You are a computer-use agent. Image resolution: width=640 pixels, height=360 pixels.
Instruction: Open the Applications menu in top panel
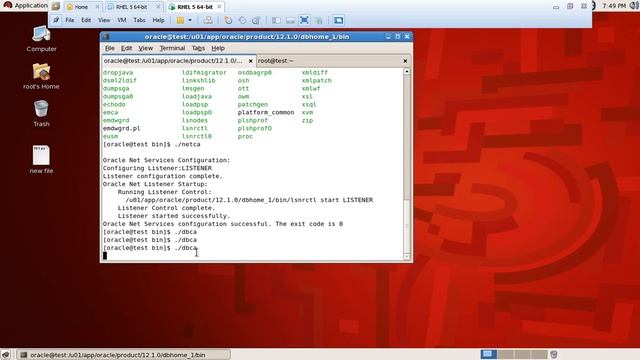25,5
